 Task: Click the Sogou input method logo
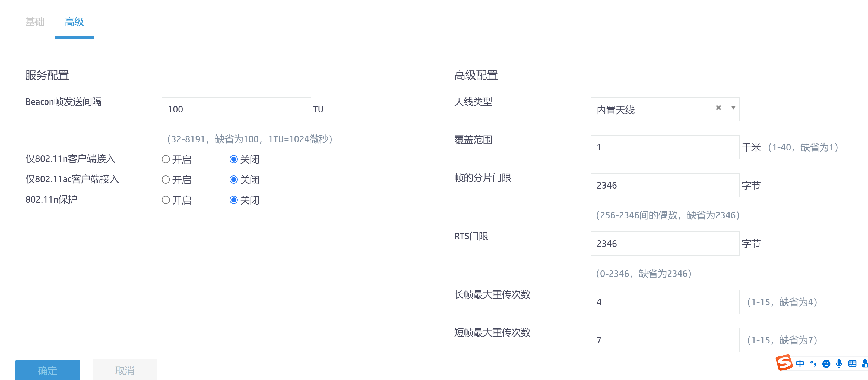784,362
